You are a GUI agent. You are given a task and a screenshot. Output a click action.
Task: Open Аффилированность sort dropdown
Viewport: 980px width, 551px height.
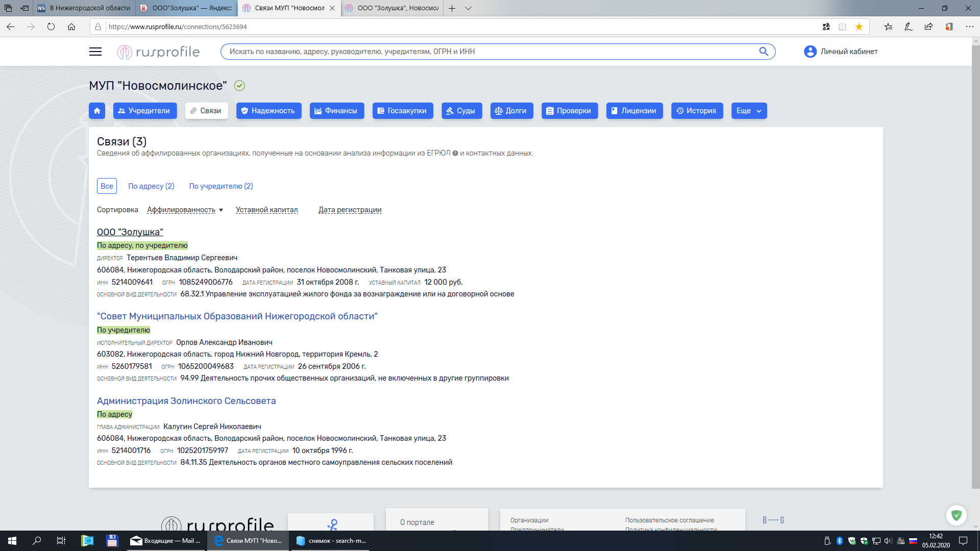[185, 210]
